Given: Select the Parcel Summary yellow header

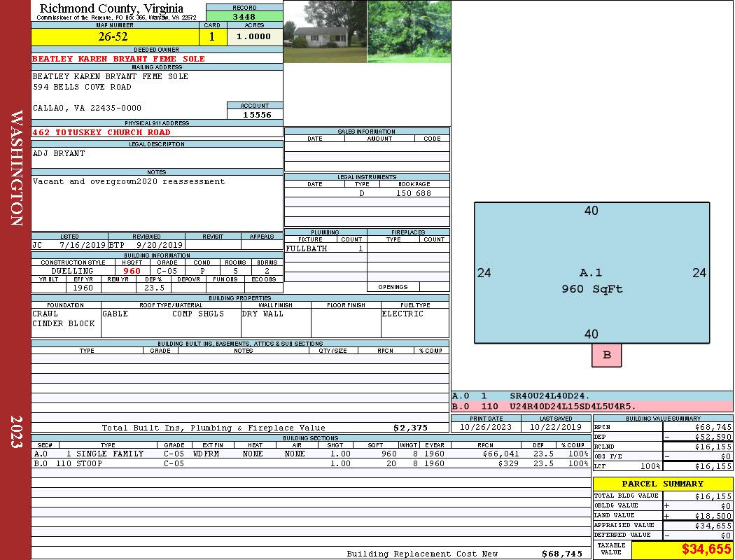Looking at the screenshot, I should click(662, 484).
